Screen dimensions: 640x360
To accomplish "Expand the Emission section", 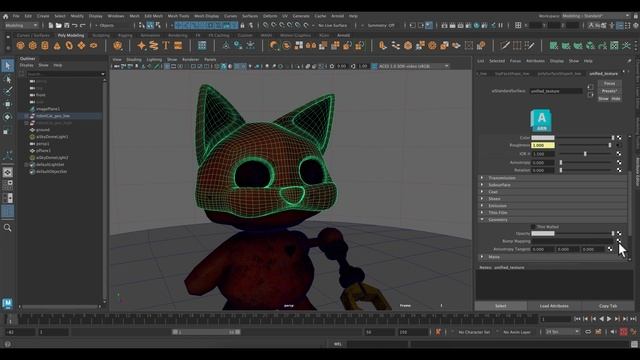I will pyautogui.click(x=553, y=206).
